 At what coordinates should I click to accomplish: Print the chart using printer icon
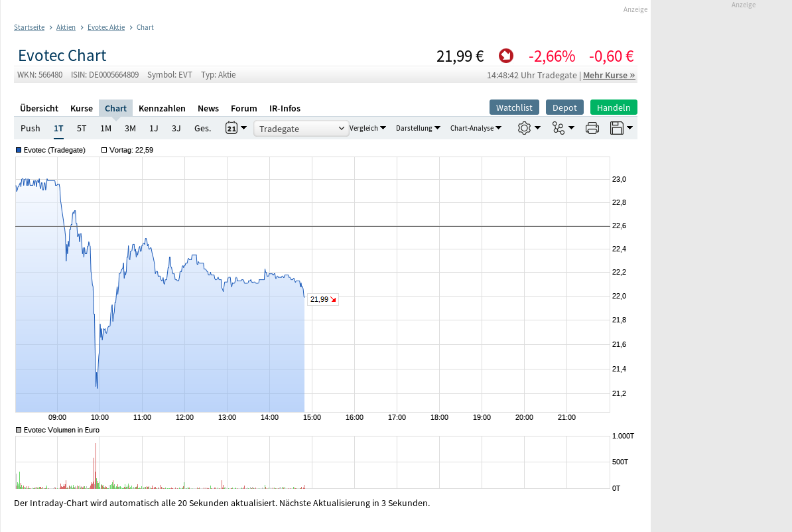pos(592,128)
